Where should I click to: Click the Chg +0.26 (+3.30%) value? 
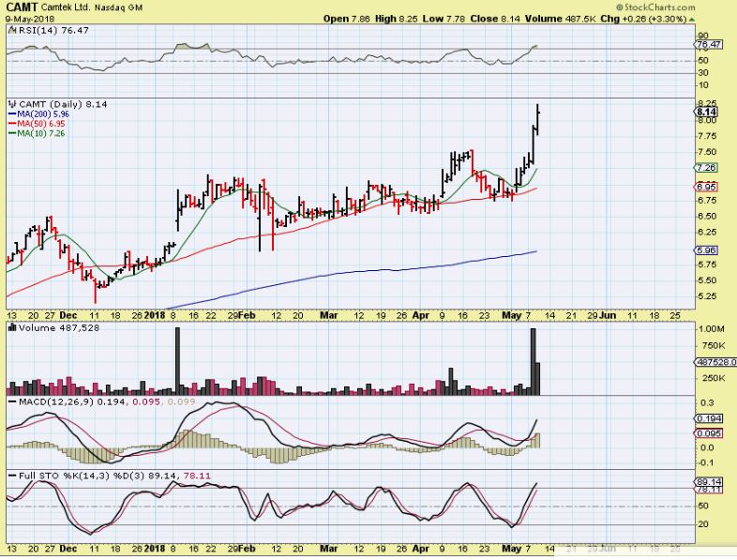pos(643,19)
